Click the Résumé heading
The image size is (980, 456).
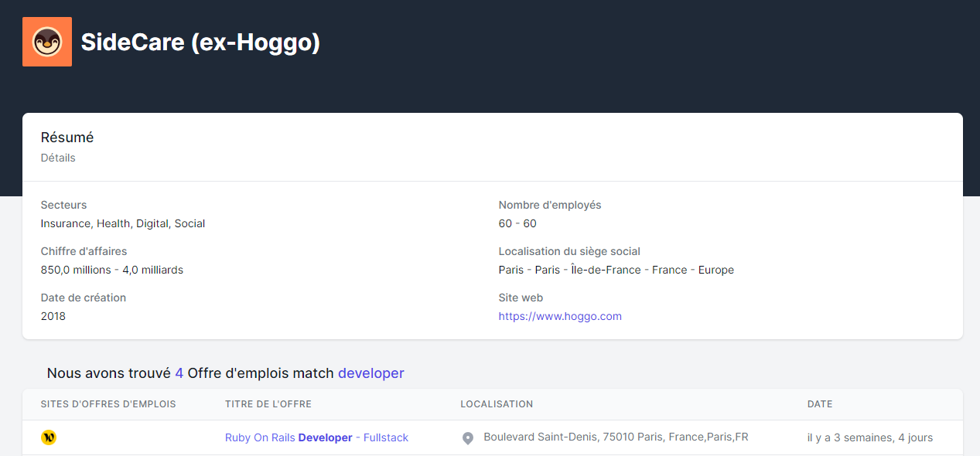tap(67, 138)
